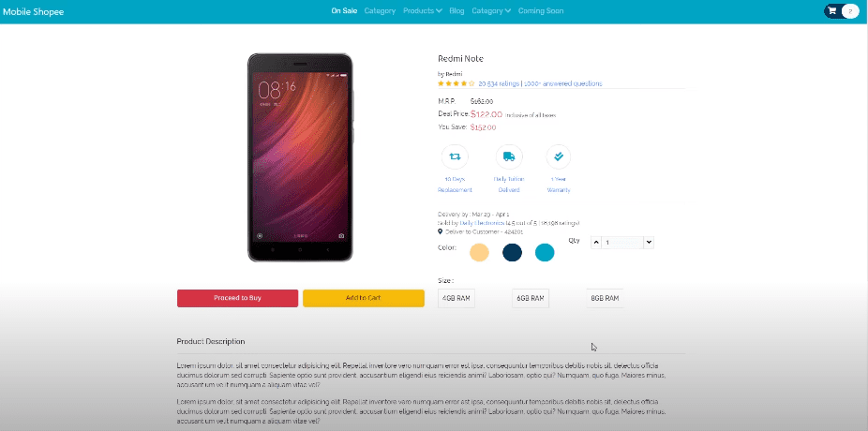Expand the second Category dropdown
The image size is (868, 431).
coord(491,10)
